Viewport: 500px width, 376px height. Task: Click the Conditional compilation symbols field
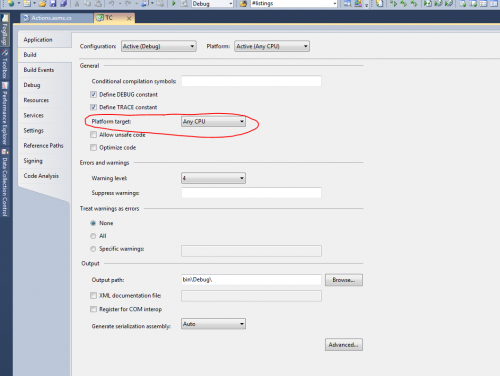(x=251, y=81)
